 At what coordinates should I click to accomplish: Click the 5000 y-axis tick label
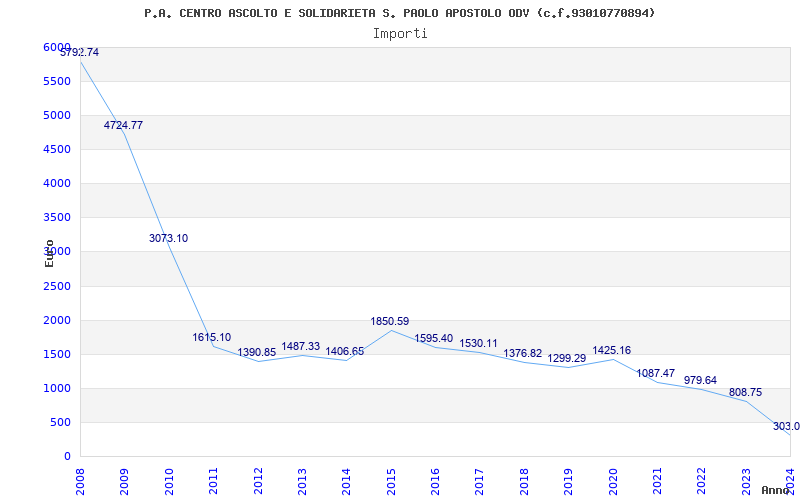click(57, 115)
